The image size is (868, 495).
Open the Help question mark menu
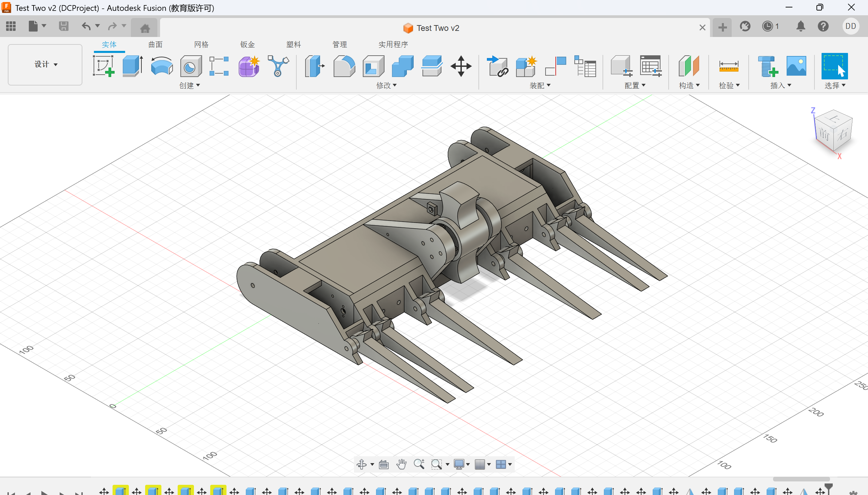(823, 26)
